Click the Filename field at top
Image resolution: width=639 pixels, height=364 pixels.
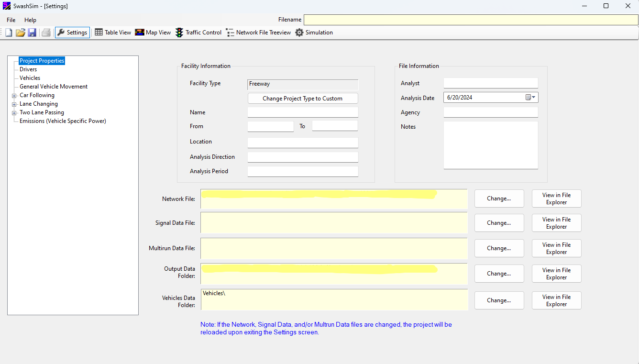(471, 20)
